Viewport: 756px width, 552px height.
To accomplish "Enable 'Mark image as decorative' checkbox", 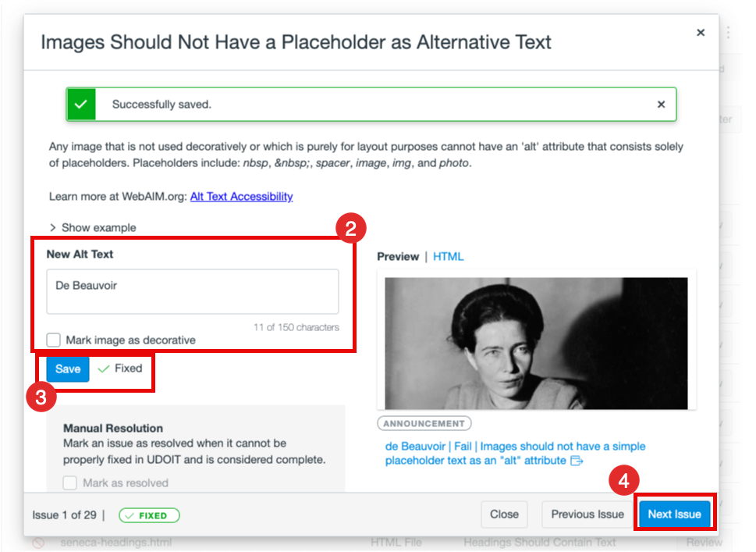I will click(x=54, y=340).
